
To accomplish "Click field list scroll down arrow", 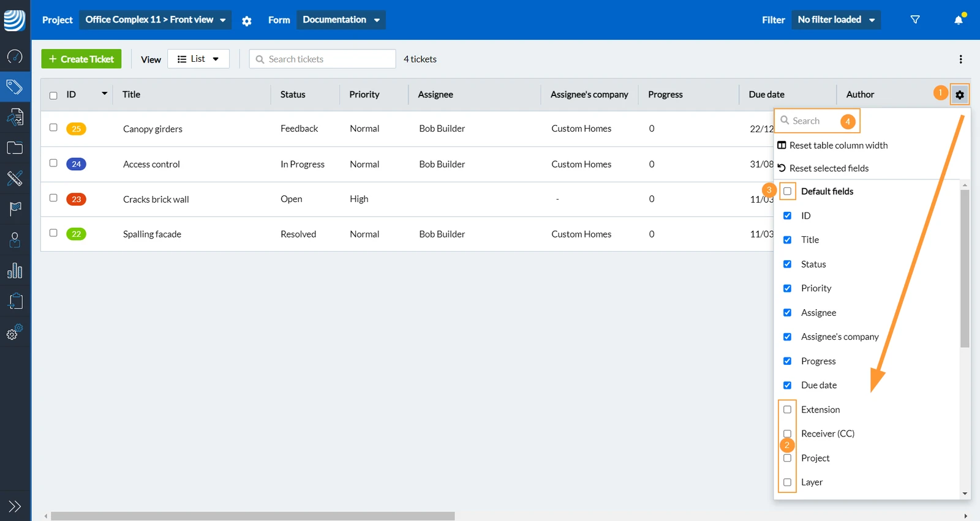I will pos(965,493).
